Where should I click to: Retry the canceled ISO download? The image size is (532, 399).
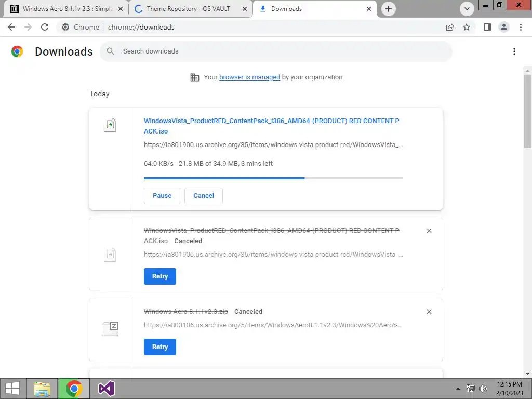[160, 276]
